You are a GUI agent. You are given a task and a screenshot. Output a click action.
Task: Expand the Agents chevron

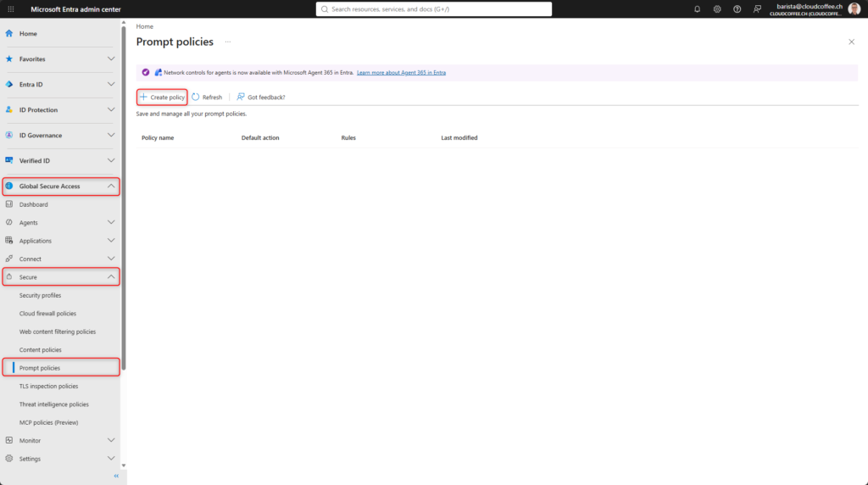(x=111, y=222)
